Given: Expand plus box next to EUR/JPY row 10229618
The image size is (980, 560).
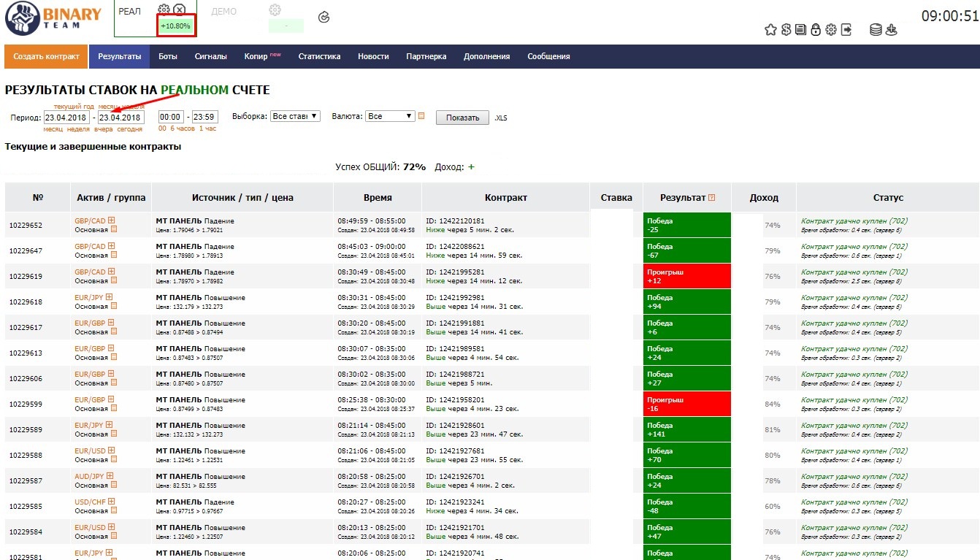Looking at the screenshot, I should [109, 297].
